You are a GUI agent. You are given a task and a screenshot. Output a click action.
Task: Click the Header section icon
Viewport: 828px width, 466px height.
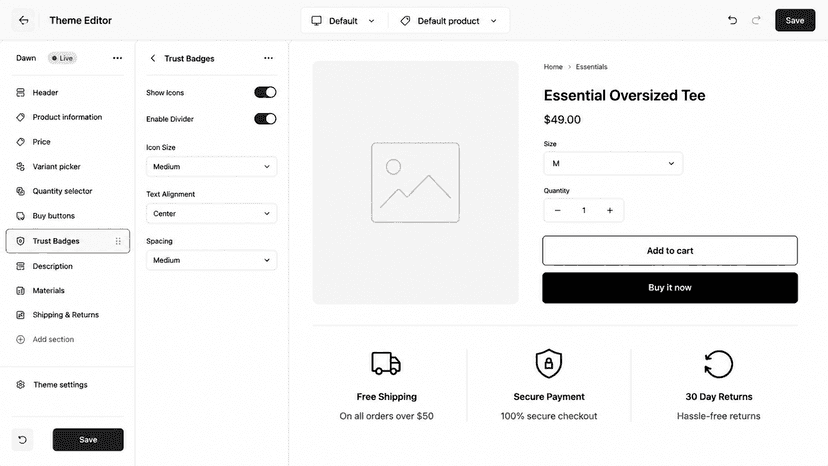tap(20, 92)
